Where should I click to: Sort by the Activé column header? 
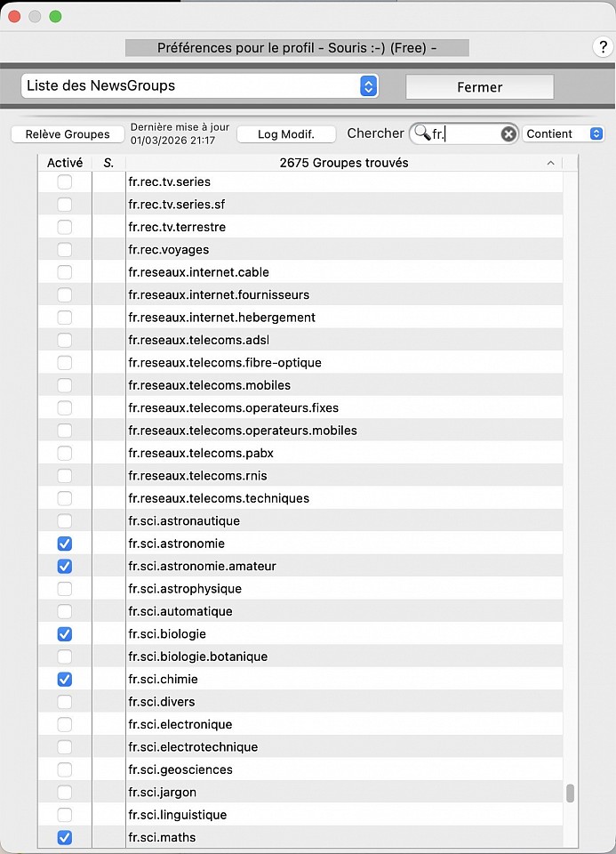(x=64, y=163)
